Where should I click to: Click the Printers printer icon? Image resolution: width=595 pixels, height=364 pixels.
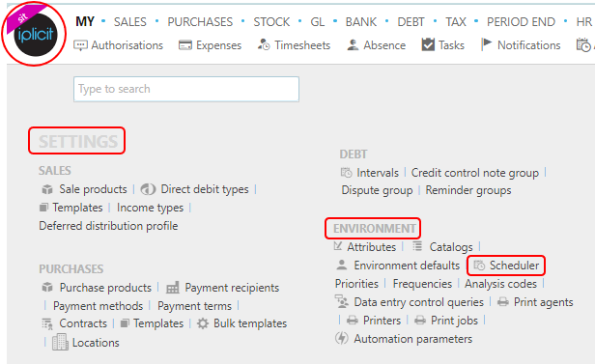point(353,321)
